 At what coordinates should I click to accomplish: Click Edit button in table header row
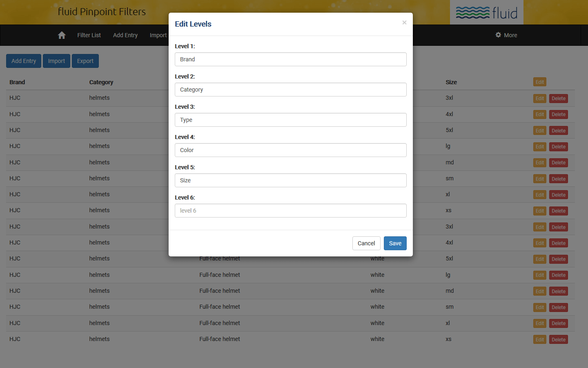(x=539, y=82)
